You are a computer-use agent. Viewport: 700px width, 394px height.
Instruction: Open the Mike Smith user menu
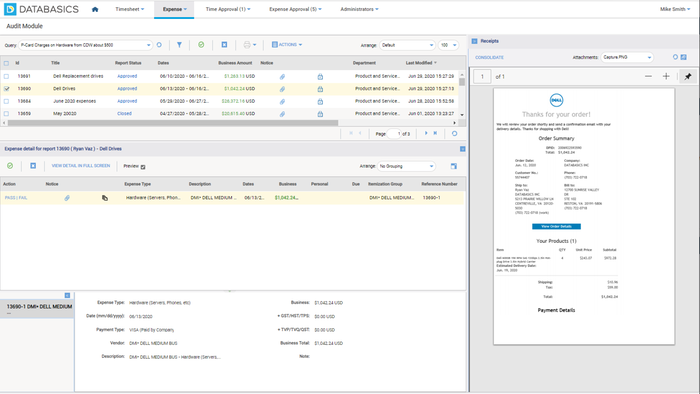click(x=675, y=9)
